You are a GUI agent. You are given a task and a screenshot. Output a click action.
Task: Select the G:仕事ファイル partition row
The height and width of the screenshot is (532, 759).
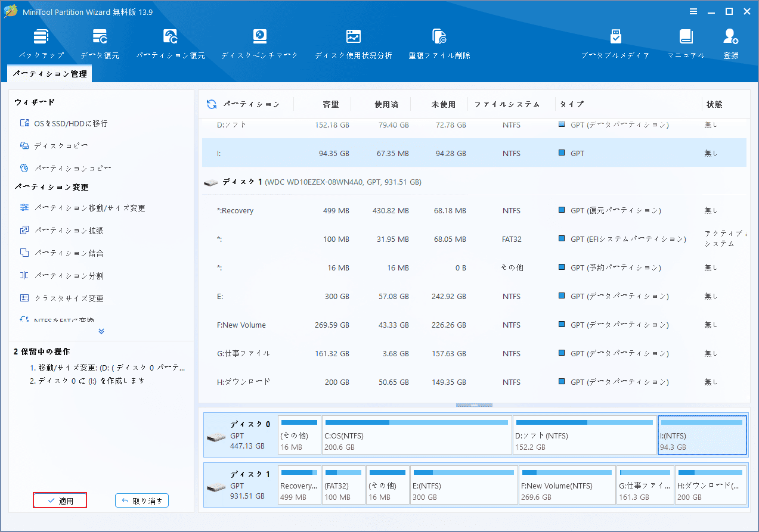pos(474,353)
